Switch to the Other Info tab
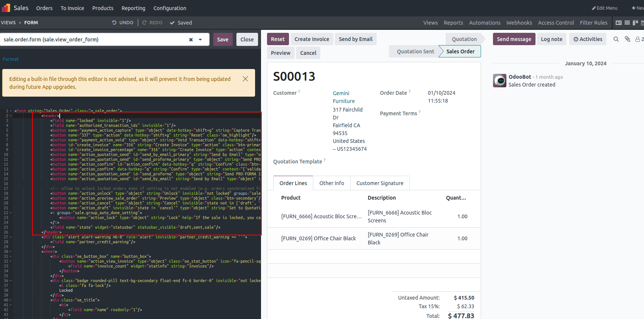Screen dimensions: 644x319 pos(332,183)
